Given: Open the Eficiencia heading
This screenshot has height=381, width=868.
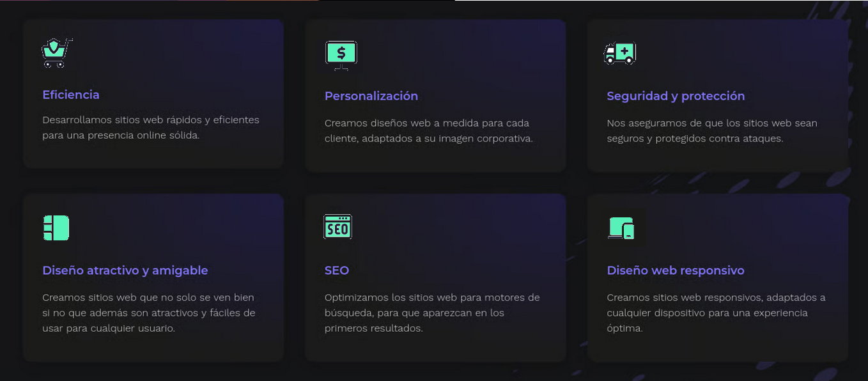Looking at the screenshot, I should pyautogui.click(x=71, y=95).
